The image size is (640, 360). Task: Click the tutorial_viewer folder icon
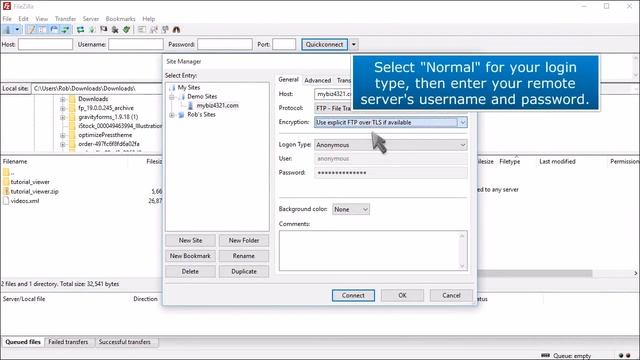tap(6, 182)
